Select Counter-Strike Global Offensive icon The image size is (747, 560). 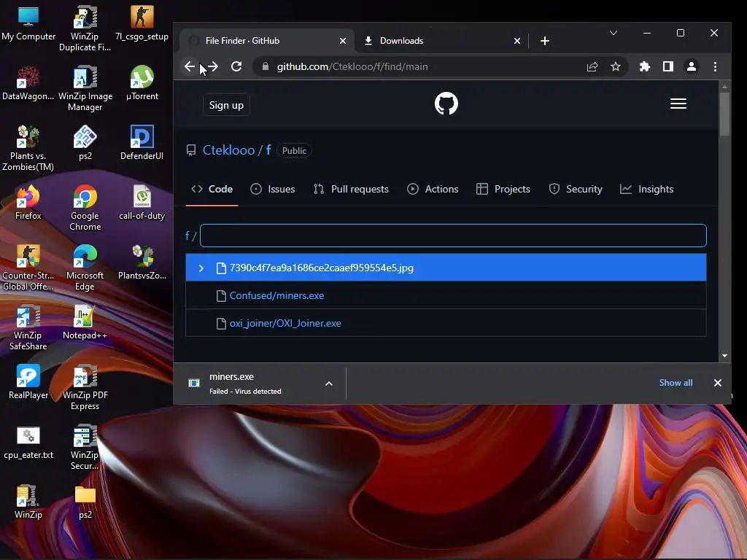[28, 268]
